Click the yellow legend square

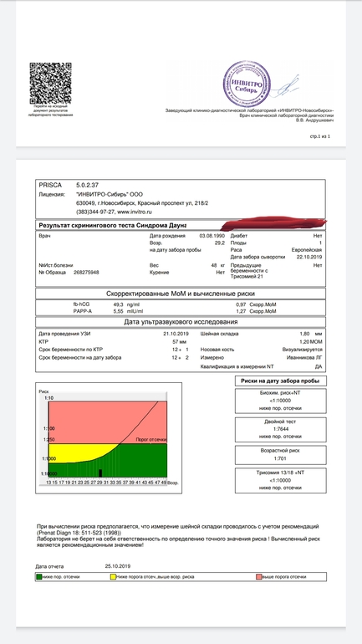click(x=113, y=576)
